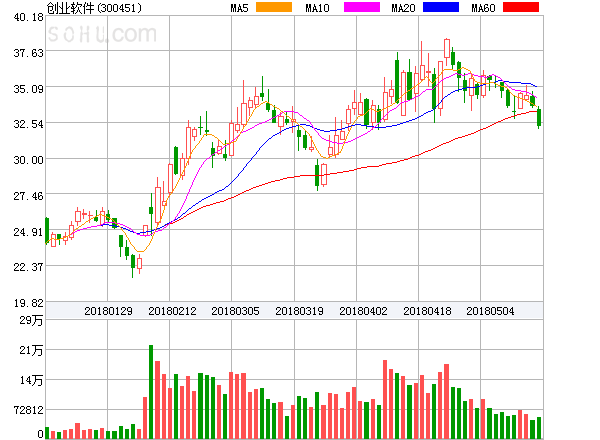The height and width of the screenshot is (440, 600).
Task: Click the MA5 legend label
Action: (239, 8)
